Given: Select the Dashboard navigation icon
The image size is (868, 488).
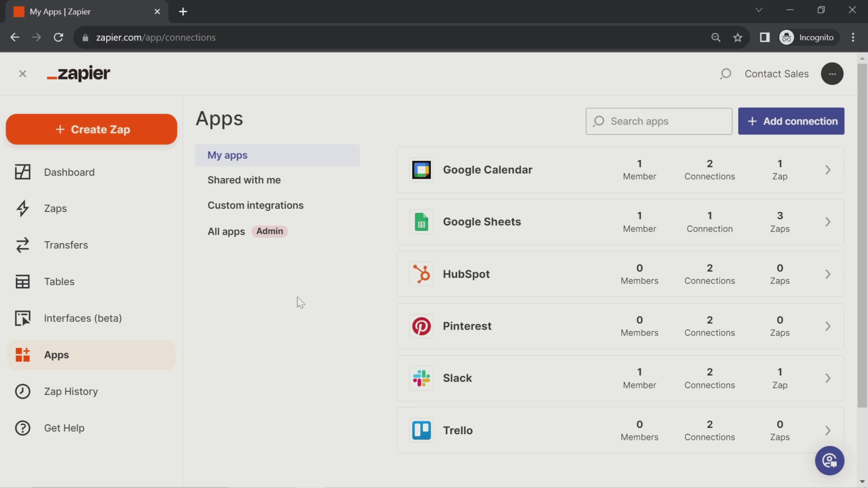Looking at the screenshot, I should click(x=22, y=172).
